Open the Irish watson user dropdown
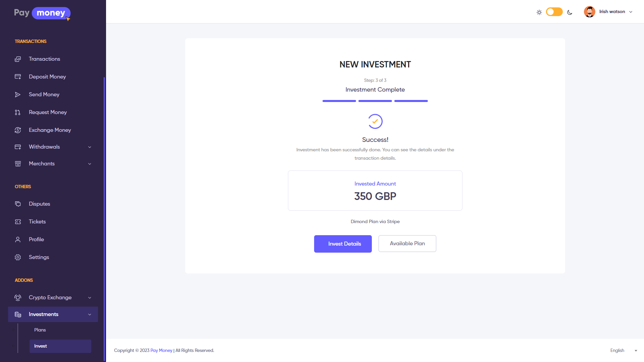 point(608,12)
